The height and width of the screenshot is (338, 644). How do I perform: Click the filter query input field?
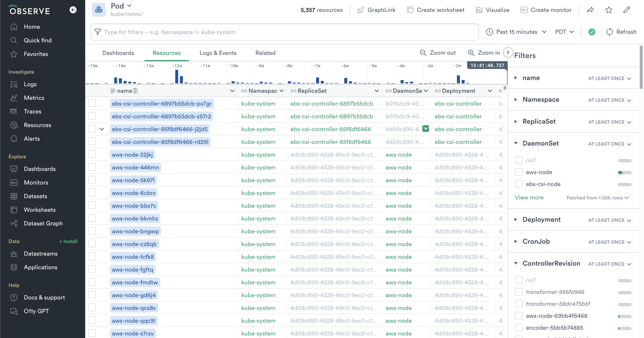[x=285, y=32]
